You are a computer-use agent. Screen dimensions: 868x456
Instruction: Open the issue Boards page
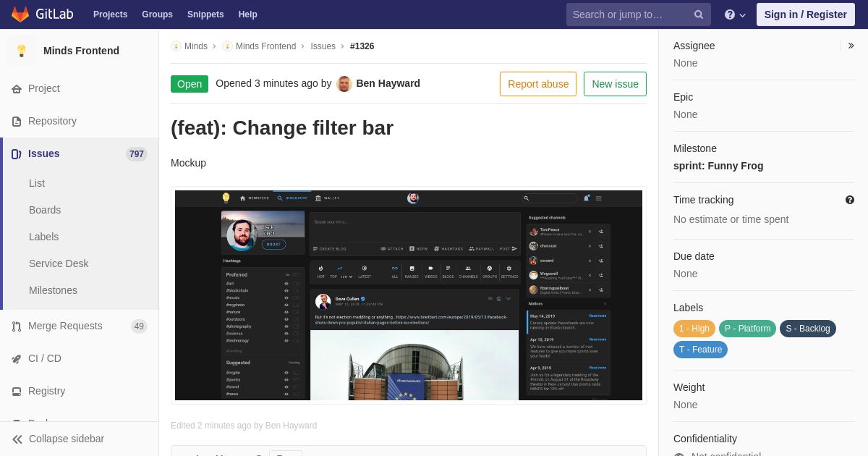(45, 210)
